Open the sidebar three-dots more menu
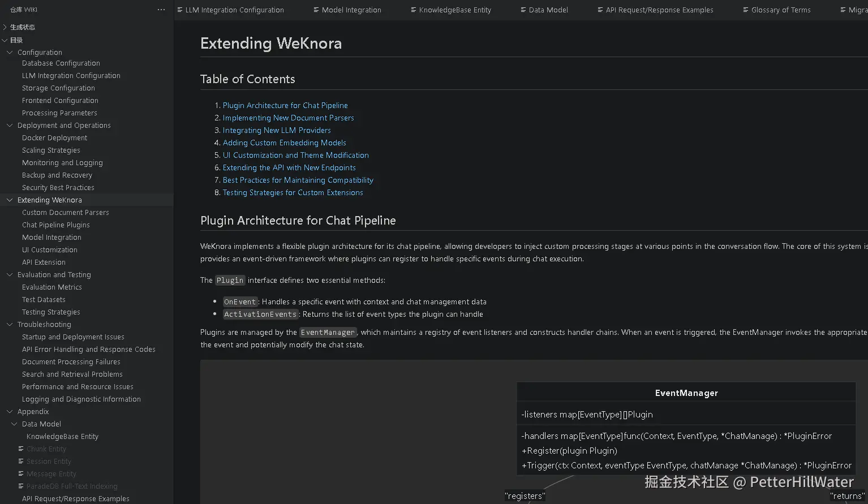Viewport: 868px width, 504px height. [x=161, y=10]
